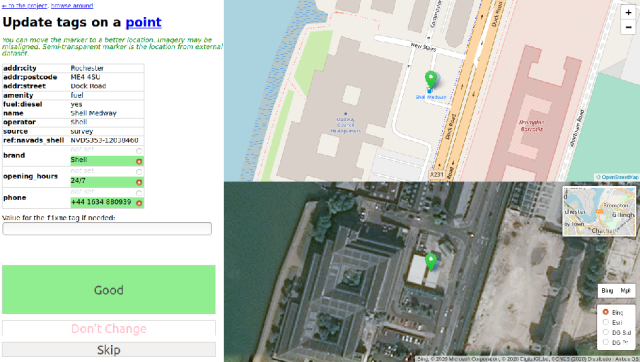Select '24/7' radio for opening_hours

click(x=139, y=182)
